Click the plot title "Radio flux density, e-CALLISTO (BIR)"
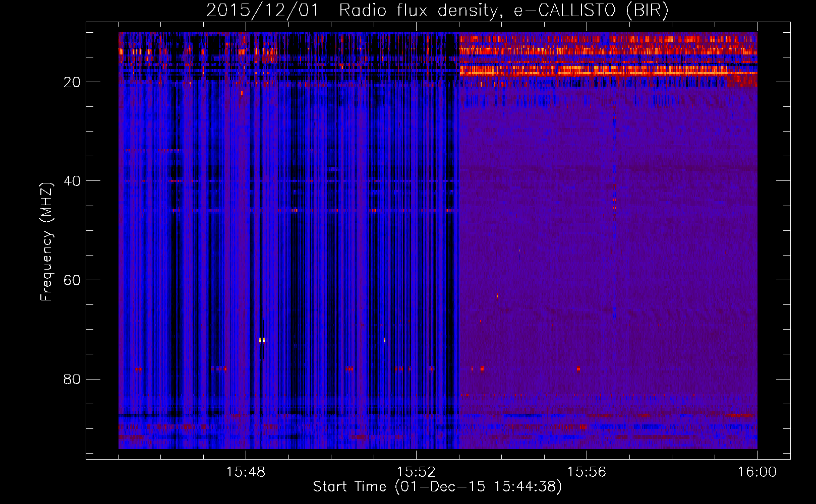The height and width of the screenshot is (504, 816). (503, 11)
